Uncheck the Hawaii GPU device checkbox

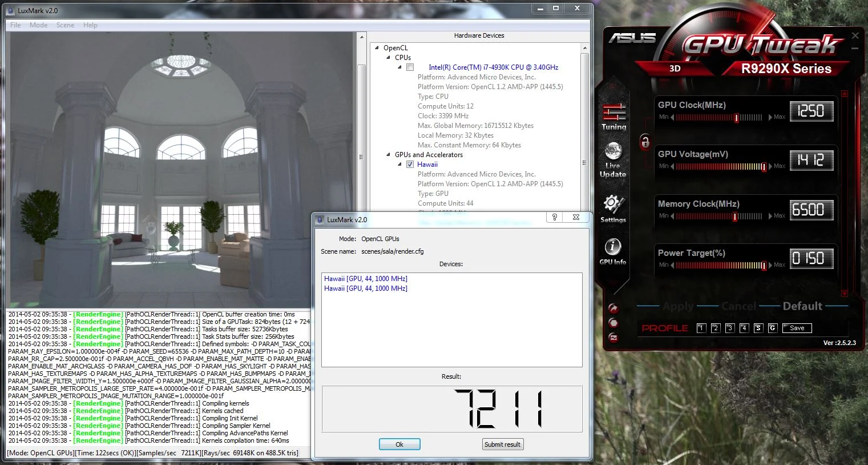(x=410, y=165)
